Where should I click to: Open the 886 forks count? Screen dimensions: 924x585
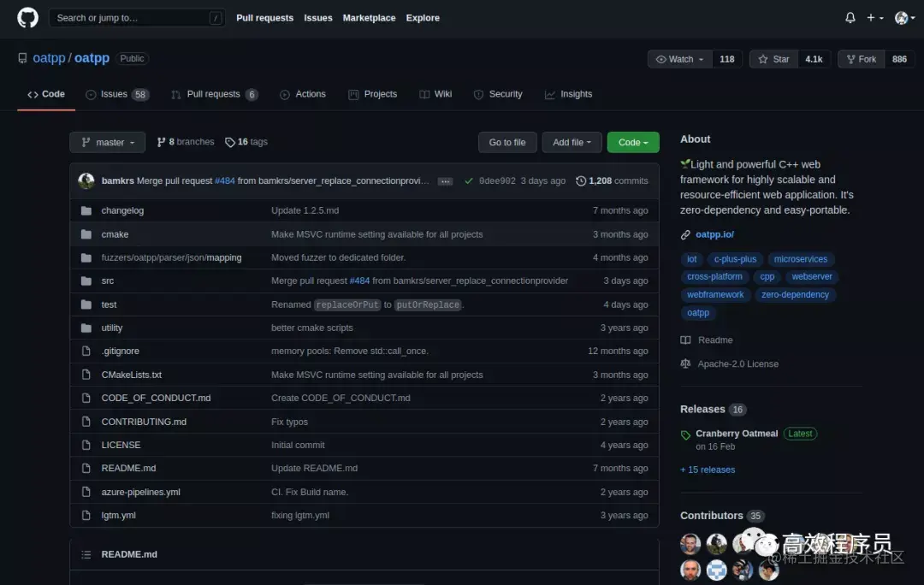[899, 59]
